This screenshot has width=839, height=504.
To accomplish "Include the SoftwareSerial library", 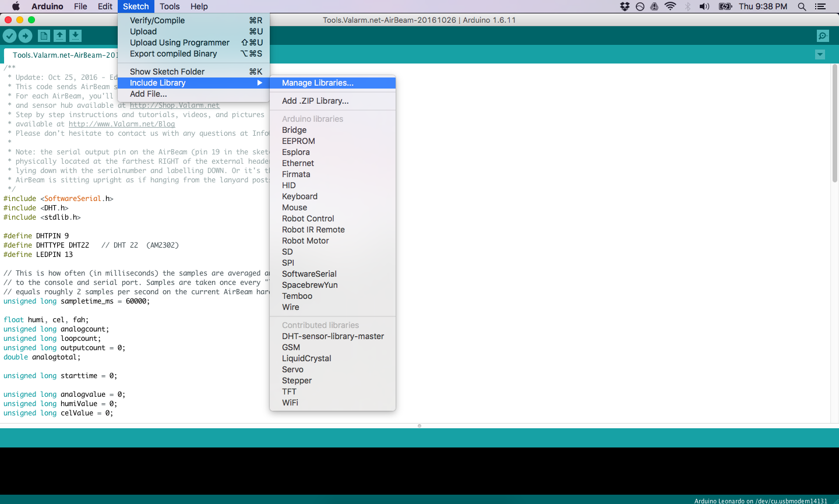I will coord(333,274).
